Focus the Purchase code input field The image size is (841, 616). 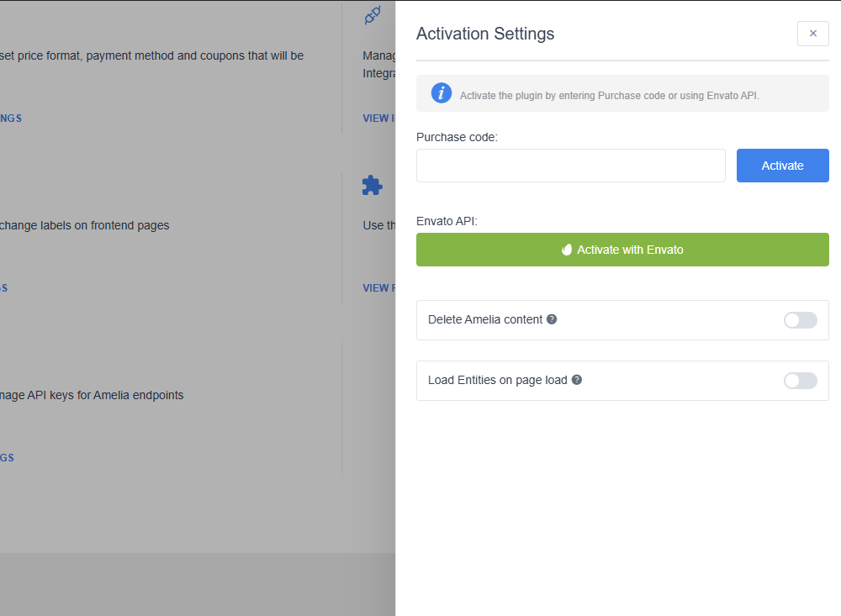click(x=571, y=166)
